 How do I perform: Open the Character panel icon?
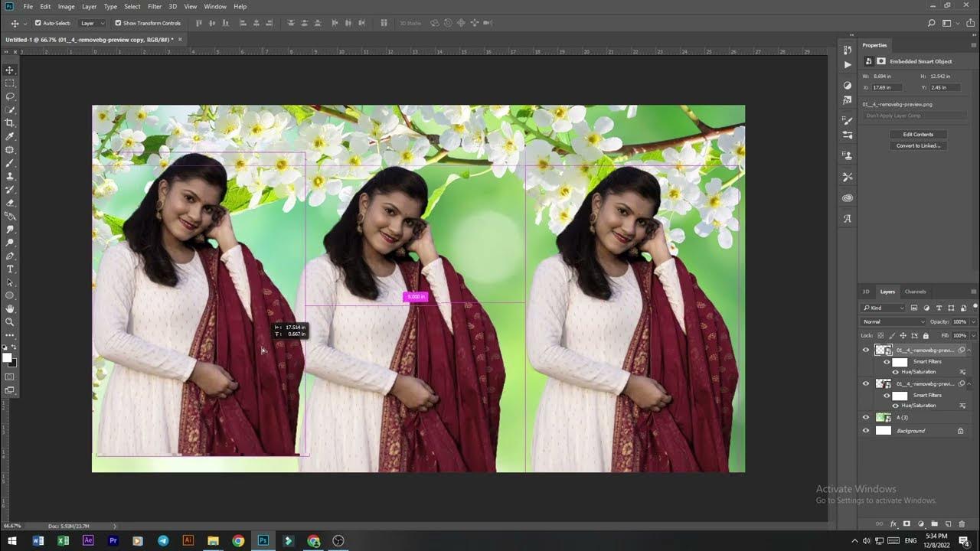point(848,219)
